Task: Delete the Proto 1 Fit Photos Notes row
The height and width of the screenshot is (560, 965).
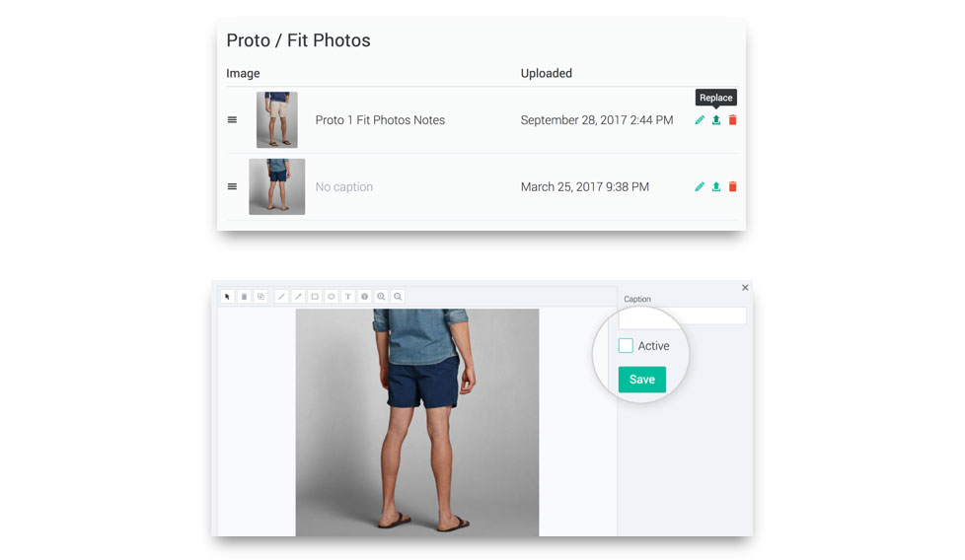Action: coord(732,120)
